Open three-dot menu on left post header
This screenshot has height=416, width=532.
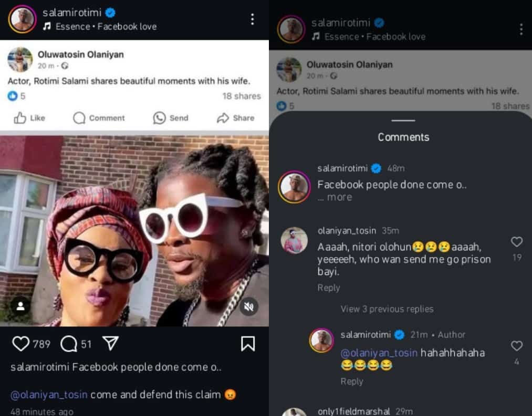253,19
